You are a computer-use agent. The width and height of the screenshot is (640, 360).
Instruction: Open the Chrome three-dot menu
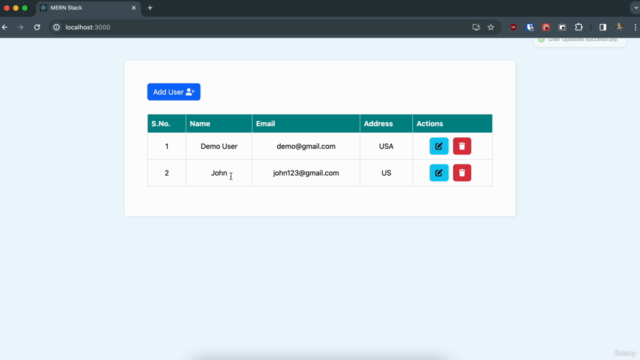coord(635,27)
